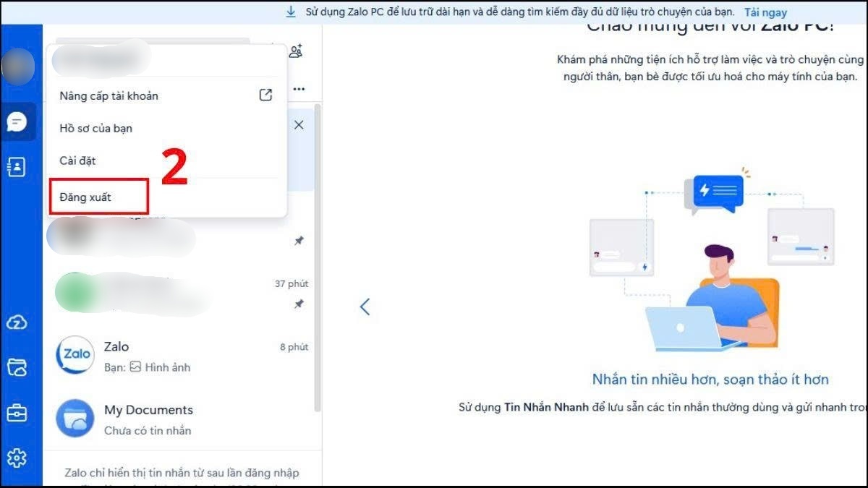
Task: Click the Tải ngay download link
Action: [765, 12]
